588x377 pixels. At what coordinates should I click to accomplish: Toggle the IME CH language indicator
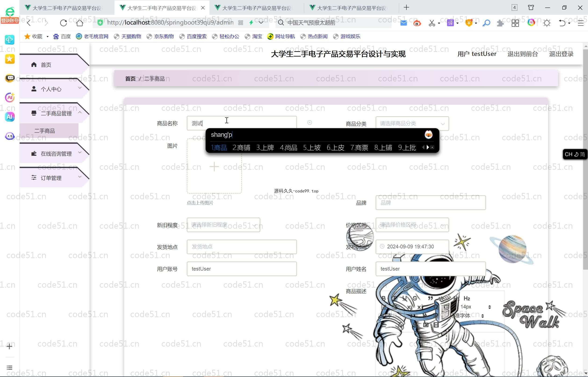tap(568, 154)
